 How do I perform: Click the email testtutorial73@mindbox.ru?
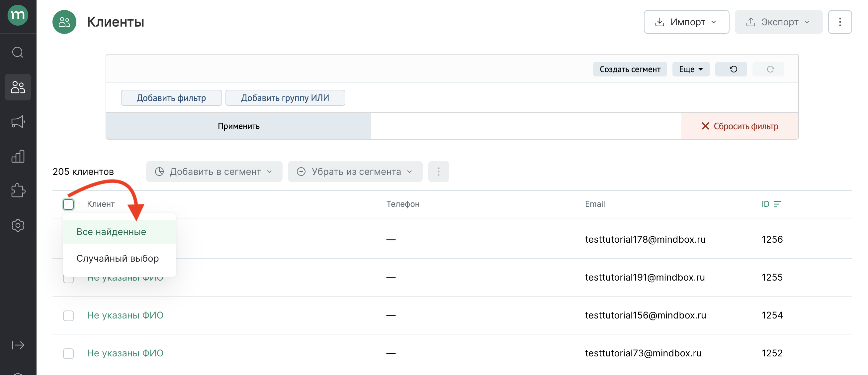643,353
